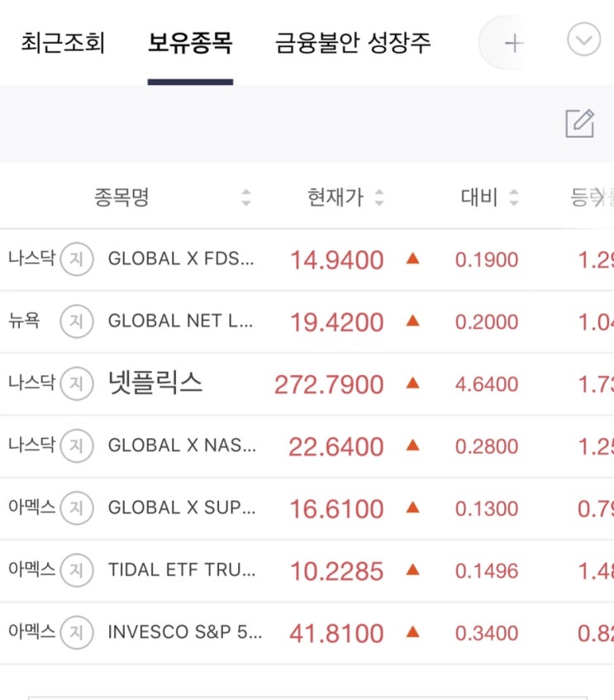614x700 pixels.
Task: Tap the 지 badge on GLOBAL X SUP row
Action: point(77,507)
